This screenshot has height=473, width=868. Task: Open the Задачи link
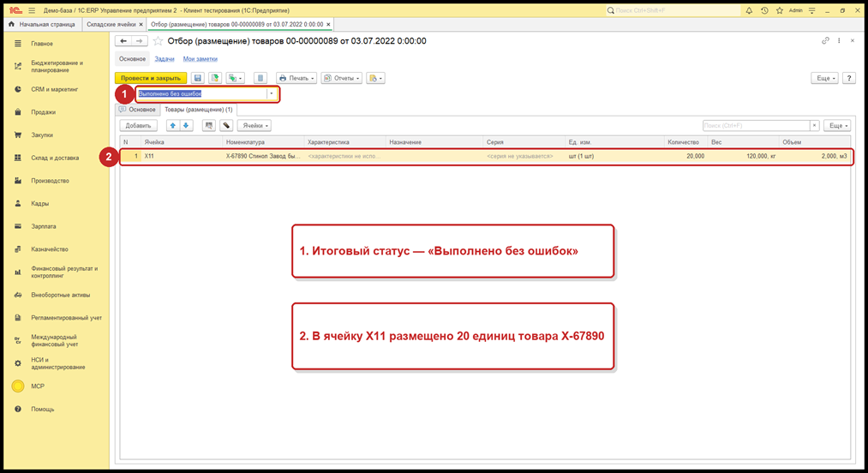point(165,59)
